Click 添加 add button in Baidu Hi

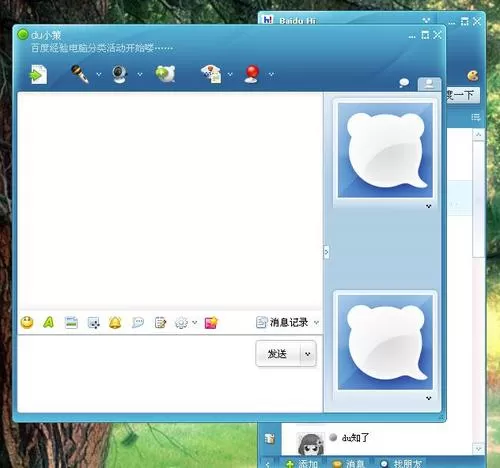coord(303,464)
